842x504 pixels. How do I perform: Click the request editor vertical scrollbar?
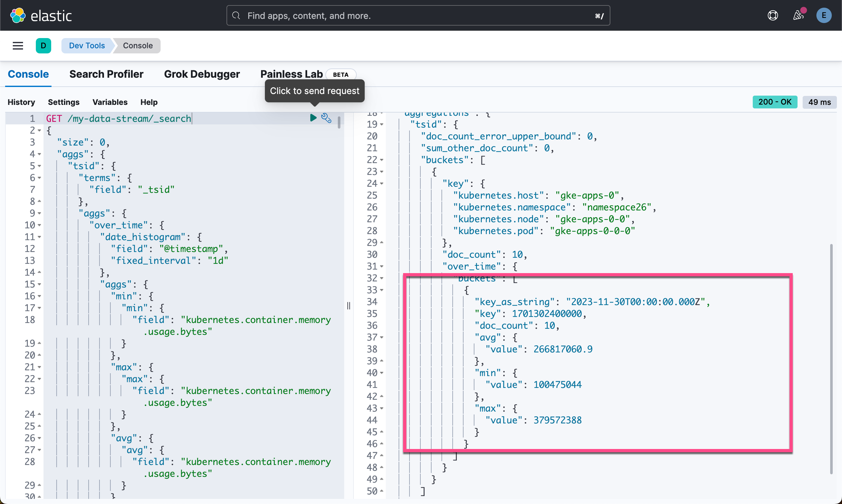339,122
